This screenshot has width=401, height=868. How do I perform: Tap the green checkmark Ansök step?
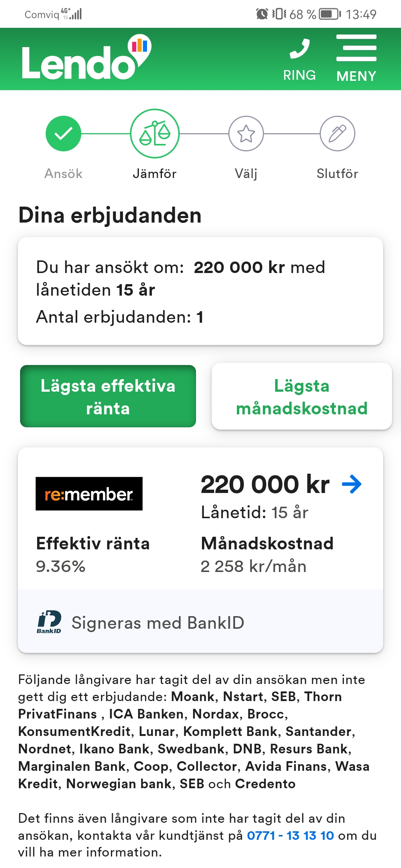point(63,134)
